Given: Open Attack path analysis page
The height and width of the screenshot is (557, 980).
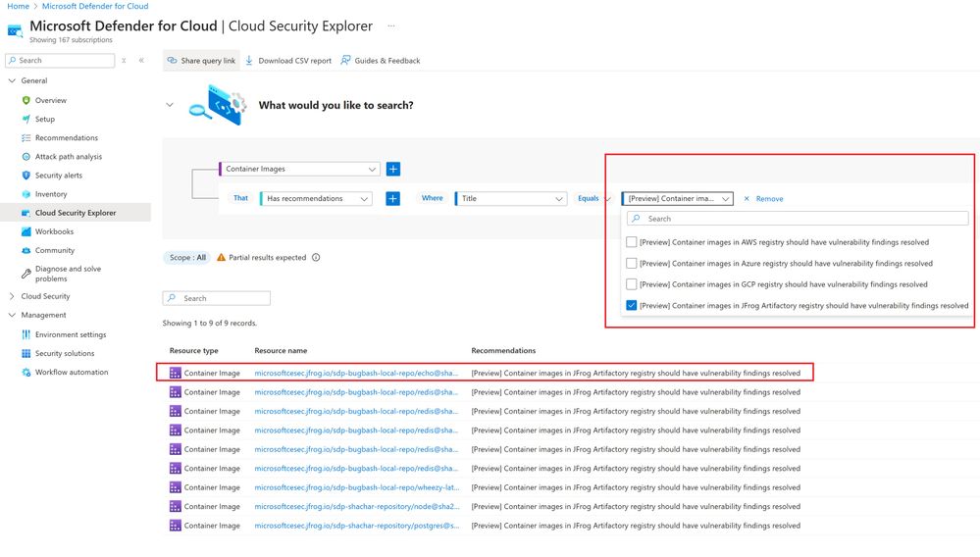Looking at the screenshot, I should pos(68,157).
